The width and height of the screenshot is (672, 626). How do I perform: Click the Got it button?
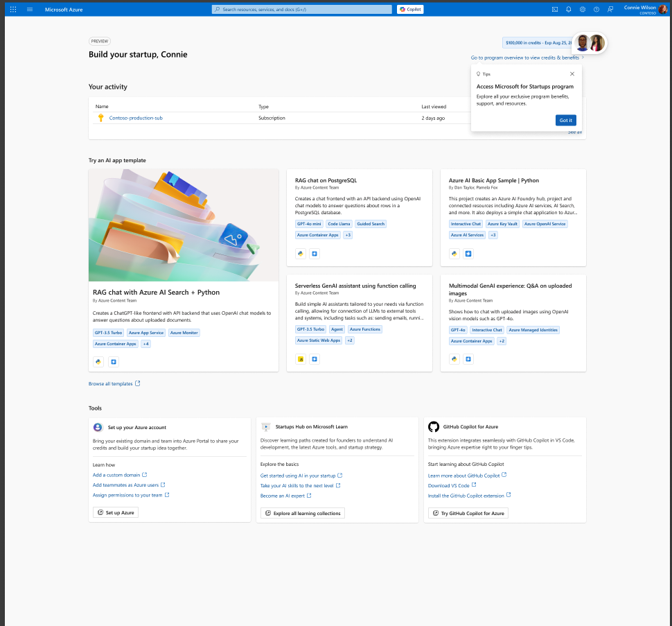(566, 121)
